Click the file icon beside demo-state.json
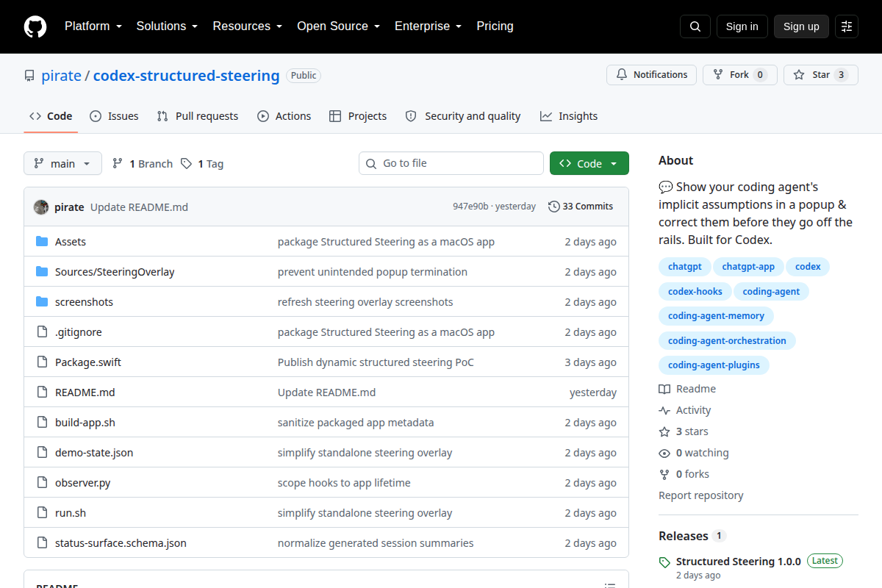 click(42, 453)
